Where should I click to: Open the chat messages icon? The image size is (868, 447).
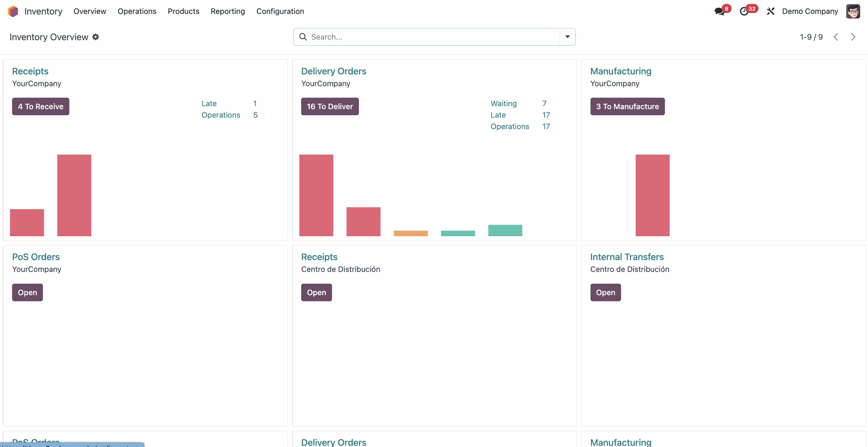[720, 11]
